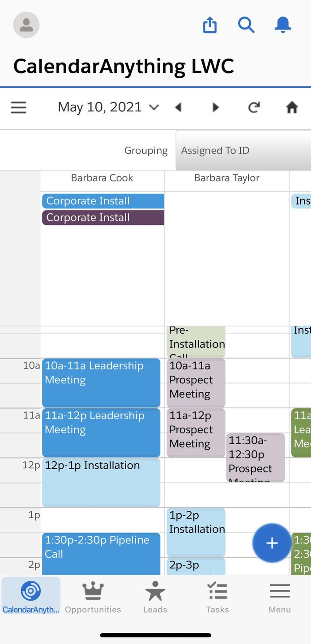Screen dimensions: 311x644
Task: Refresh the calendar view
Action: [x=254, y=107]
